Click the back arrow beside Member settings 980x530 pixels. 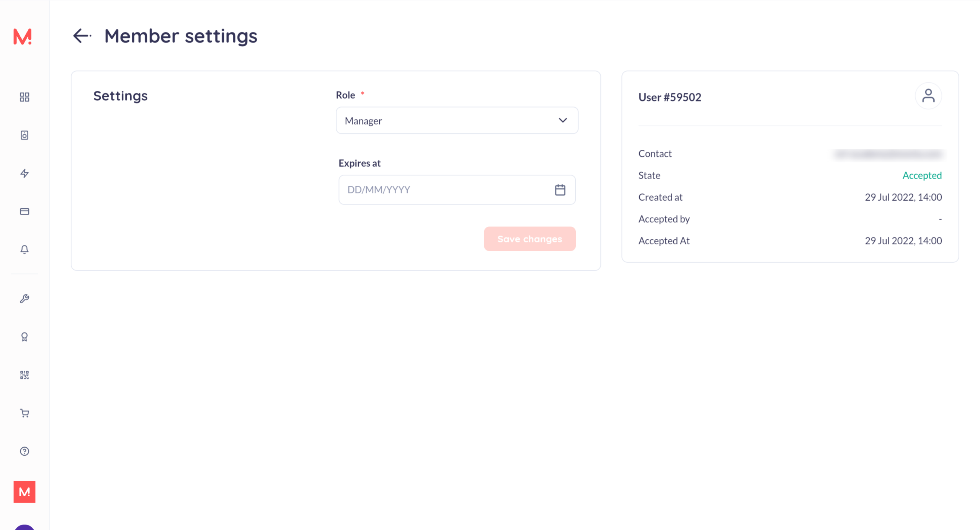pyautogui.click(x=82, y=36)
